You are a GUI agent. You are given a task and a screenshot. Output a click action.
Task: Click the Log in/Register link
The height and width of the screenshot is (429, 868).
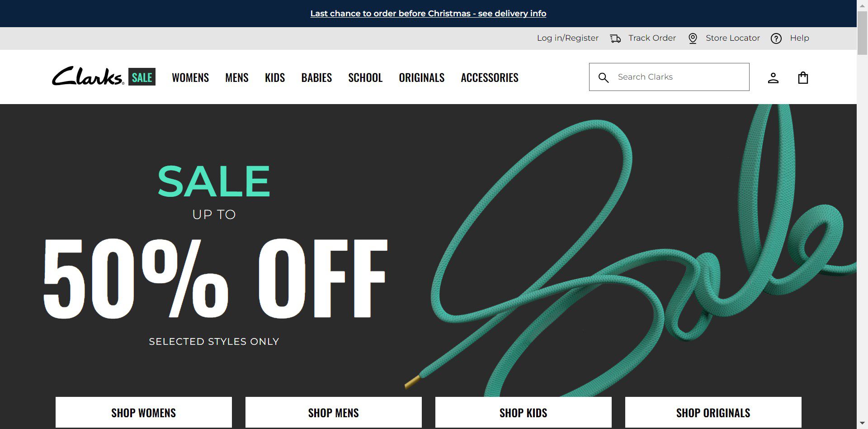pyautogui.click(x=567, y=38)
